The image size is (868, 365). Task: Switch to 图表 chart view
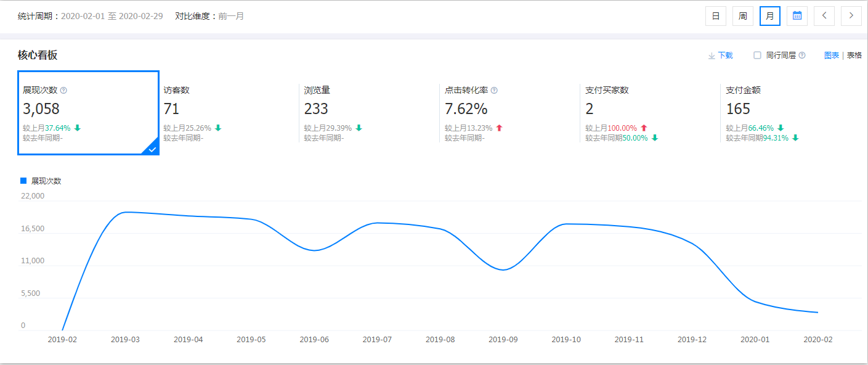(831, 55)
